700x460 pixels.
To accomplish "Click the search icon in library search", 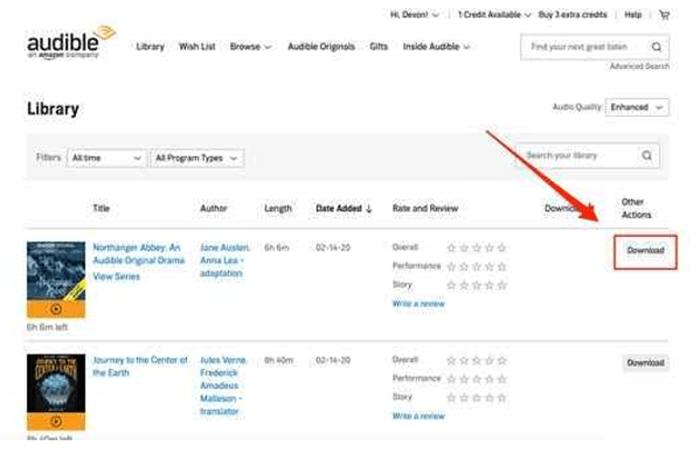I will (x=647, y=155).
